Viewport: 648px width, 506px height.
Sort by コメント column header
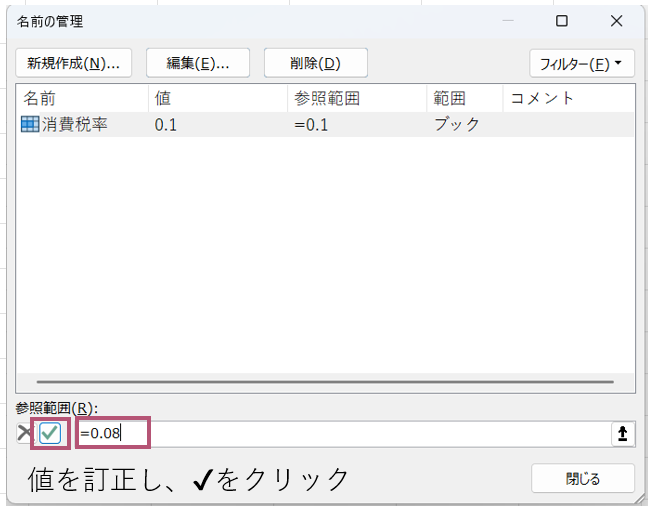(569, 98)
